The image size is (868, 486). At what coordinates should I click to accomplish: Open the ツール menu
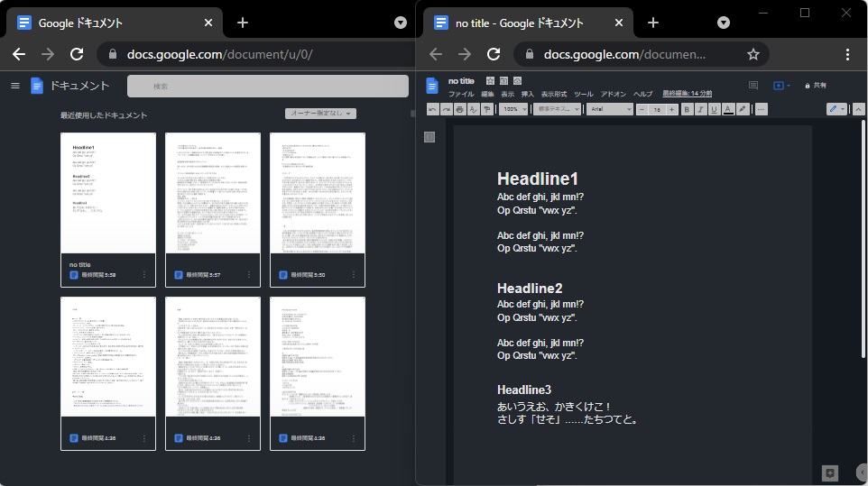point(584,94)
